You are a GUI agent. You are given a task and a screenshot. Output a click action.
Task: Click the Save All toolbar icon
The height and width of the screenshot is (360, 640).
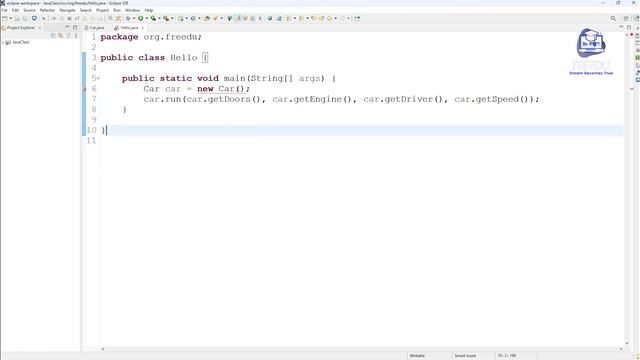pos(25,18)
